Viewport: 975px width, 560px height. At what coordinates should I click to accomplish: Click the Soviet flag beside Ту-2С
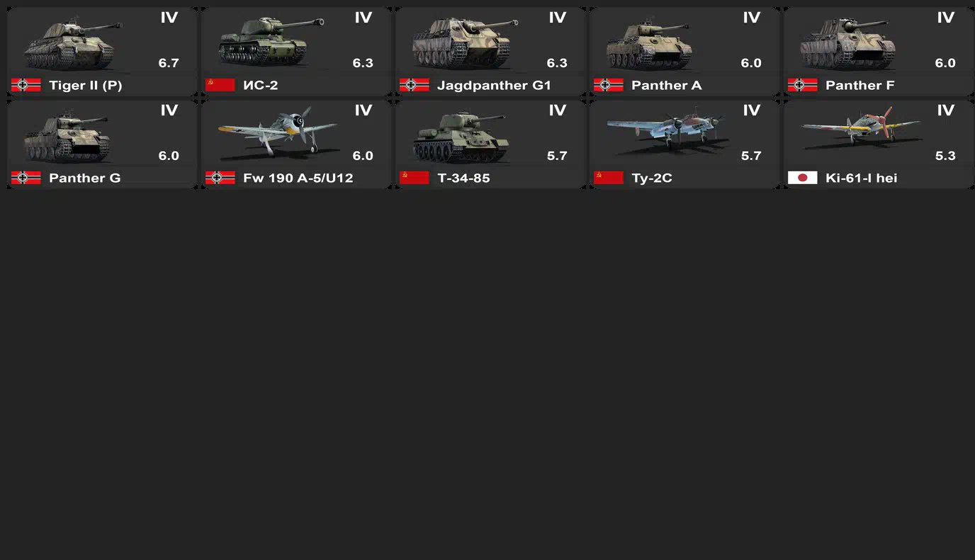609,178
